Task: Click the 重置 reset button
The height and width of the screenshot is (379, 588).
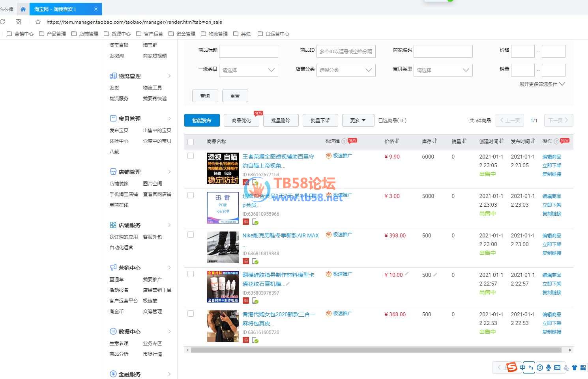Action: [235, 96]
